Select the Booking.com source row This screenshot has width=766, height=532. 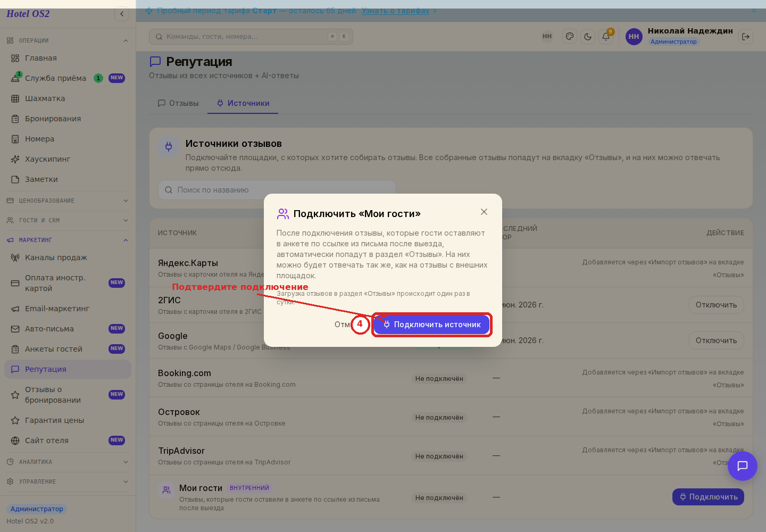coord(451,378)
